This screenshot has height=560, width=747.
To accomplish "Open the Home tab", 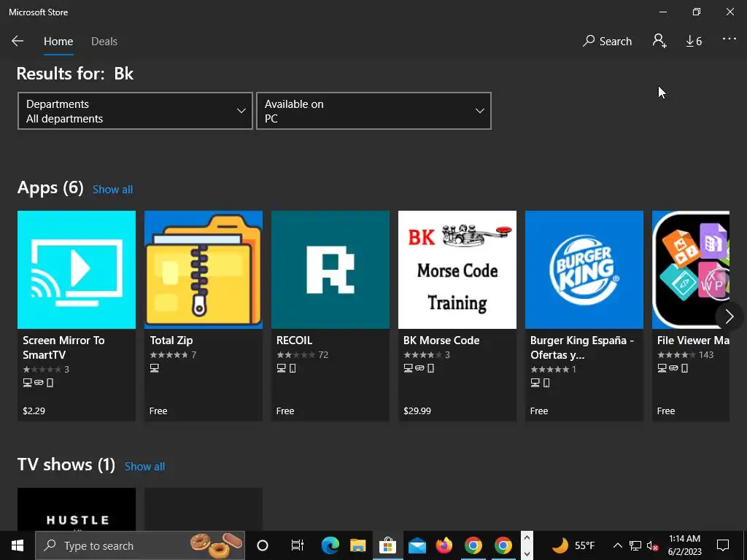I will point(58,42).
